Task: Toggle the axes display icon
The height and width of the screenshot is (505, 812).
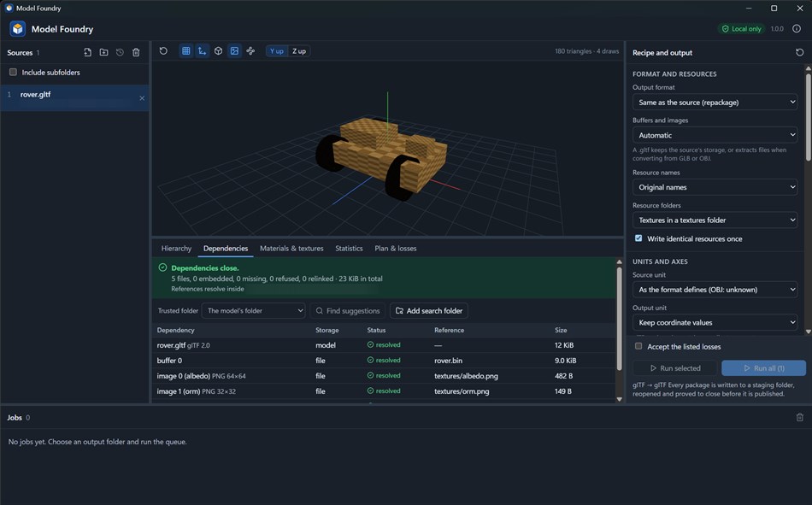Action: pyautogui.click(x=202, y=50)
